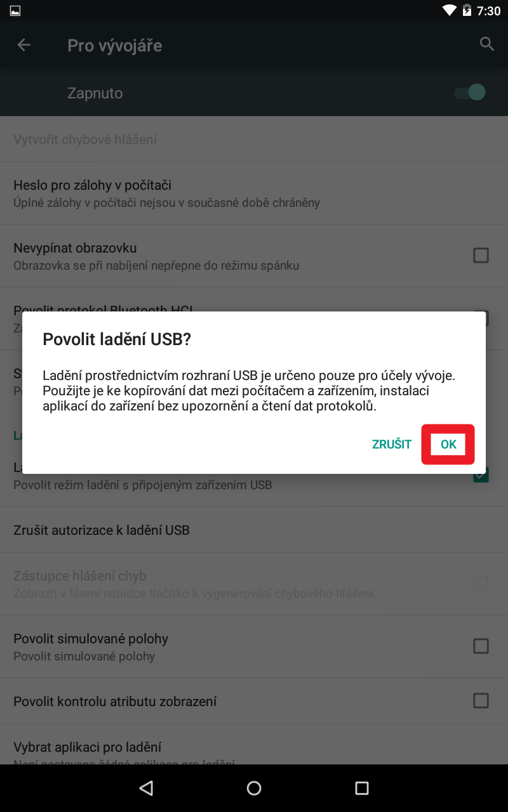Tap the Android back navigation triangle
Viewport: 508px width, 812px height.
tap(146, 788)
